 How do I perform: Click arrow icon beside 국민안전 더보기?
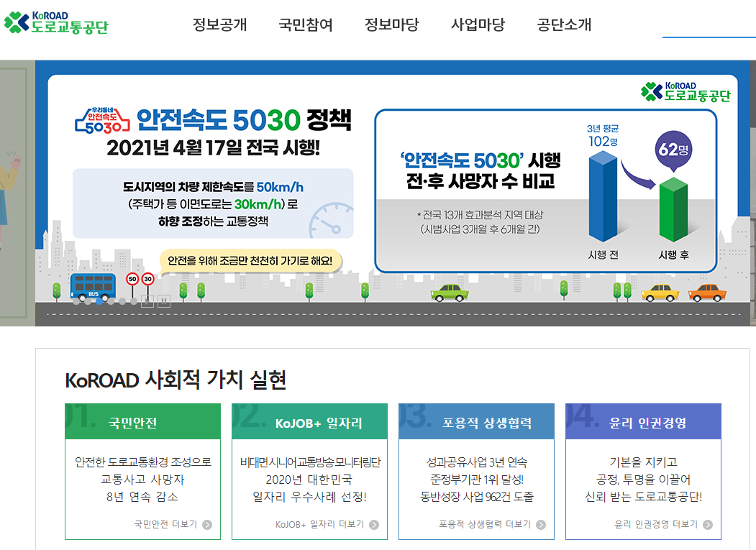click(x=207, y=525)
